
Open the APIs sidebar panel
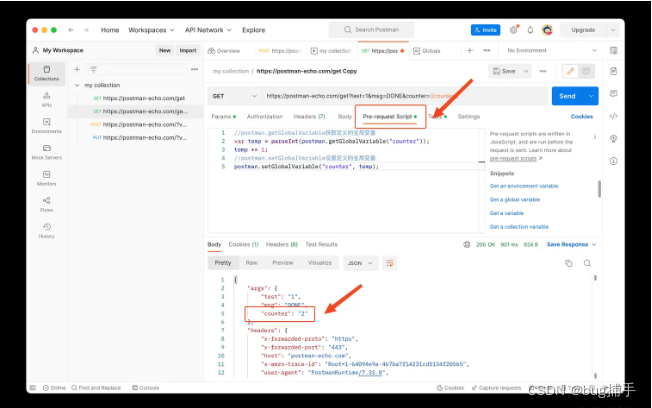[x=47, y=99]
